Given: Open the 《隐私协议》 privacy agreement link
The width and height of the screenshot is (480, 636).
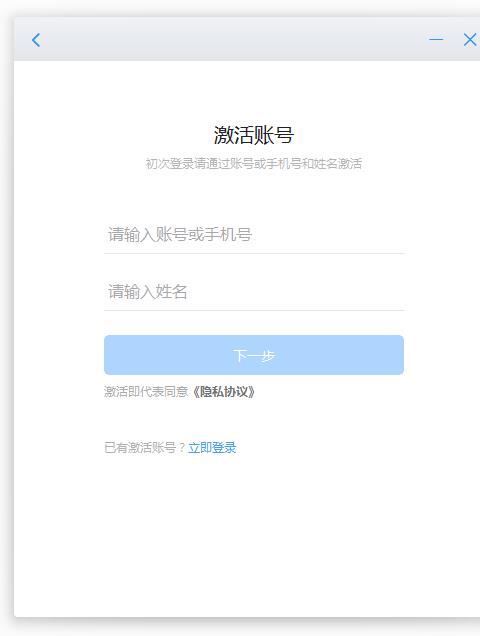Looking at the screenshot, I should tap(223, 392).
